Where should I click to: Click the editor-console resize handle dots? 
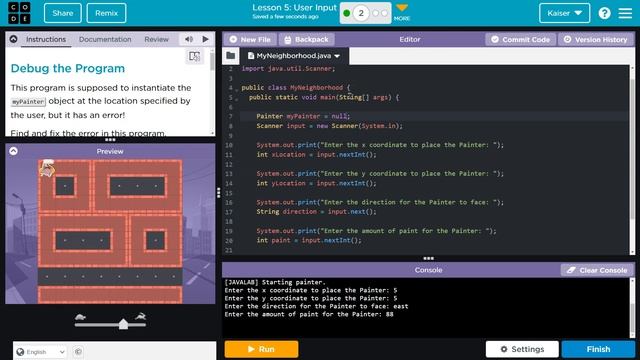(x=428, y=258)
